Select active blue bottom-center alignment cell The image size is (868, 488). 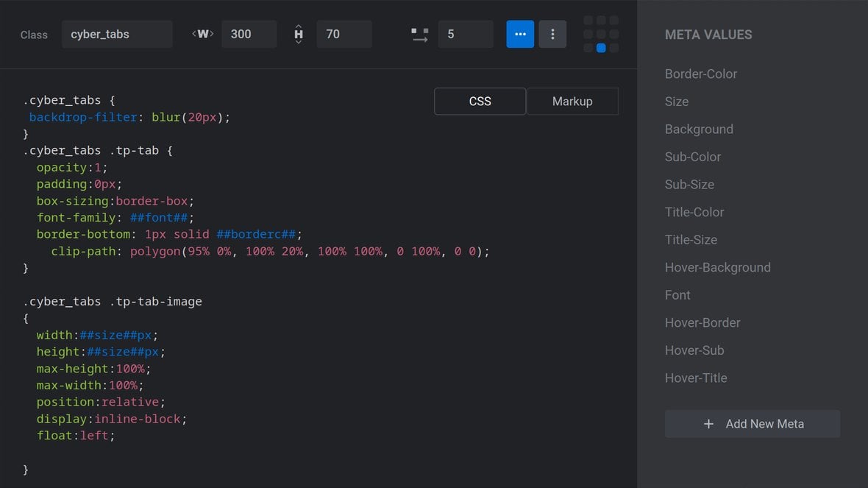tap(601, 48)
